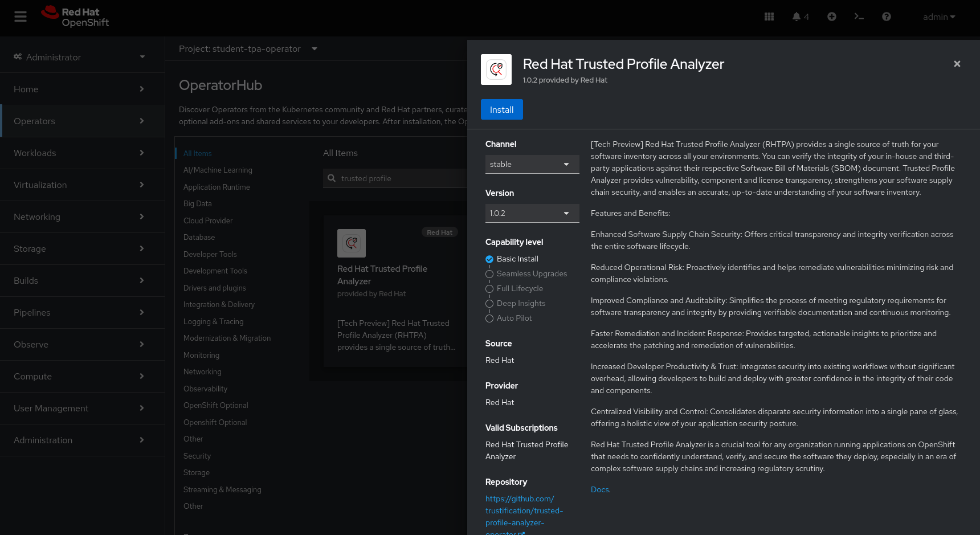980x535 pixels.
Task: Select the Seamless Upgrades capability level
Action: coord(489,274)
